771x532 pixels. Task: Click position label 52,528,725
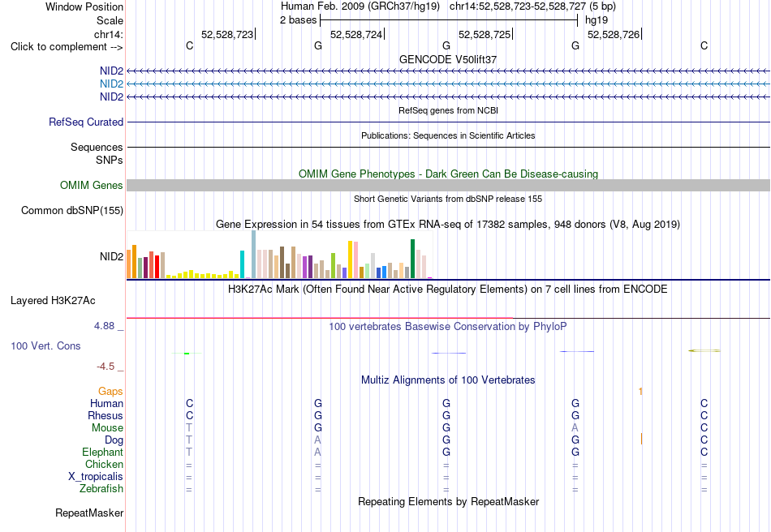coord(485,34)
